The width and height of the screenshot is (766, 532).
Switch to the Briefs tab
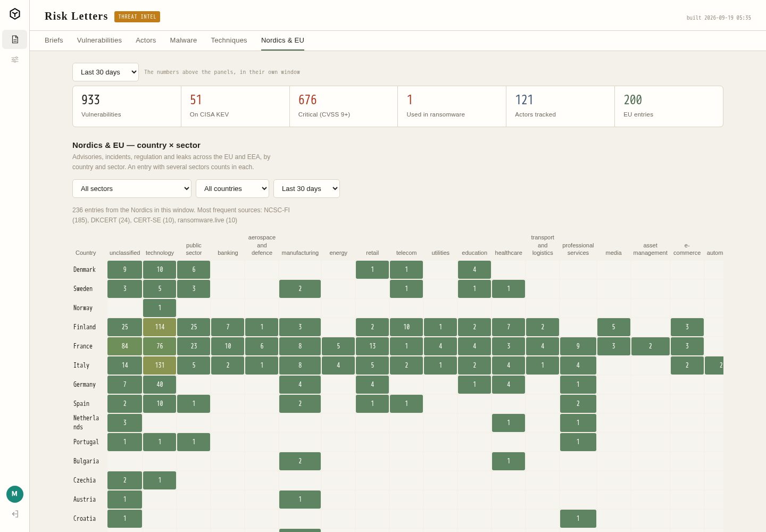pos(54,40)
